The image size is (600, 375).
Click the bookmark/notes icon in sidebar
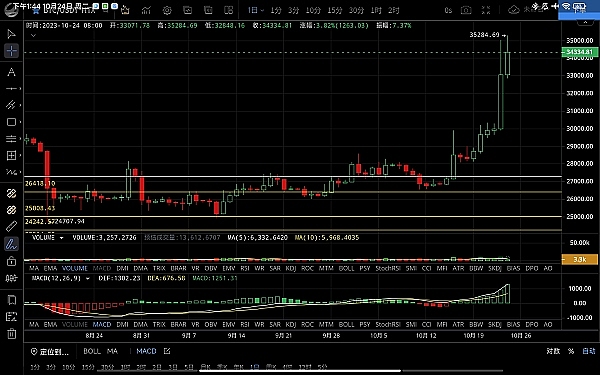coord(11,300)
